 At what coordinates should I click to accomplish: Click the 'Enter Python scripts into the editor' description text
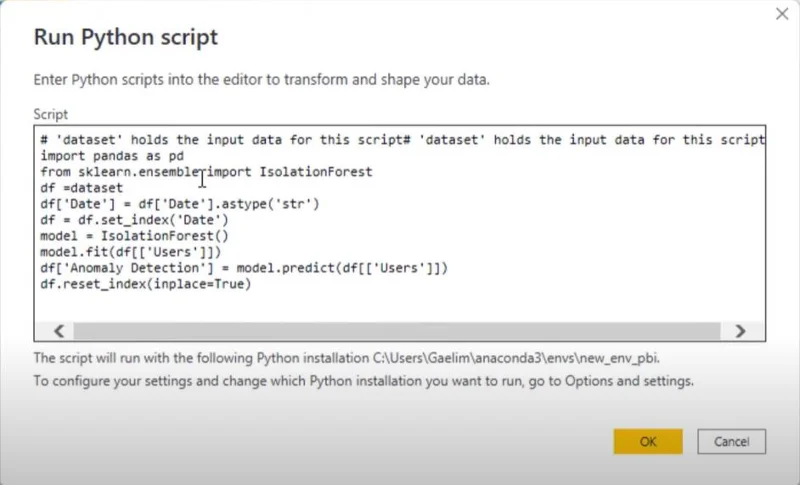point(261,80)
